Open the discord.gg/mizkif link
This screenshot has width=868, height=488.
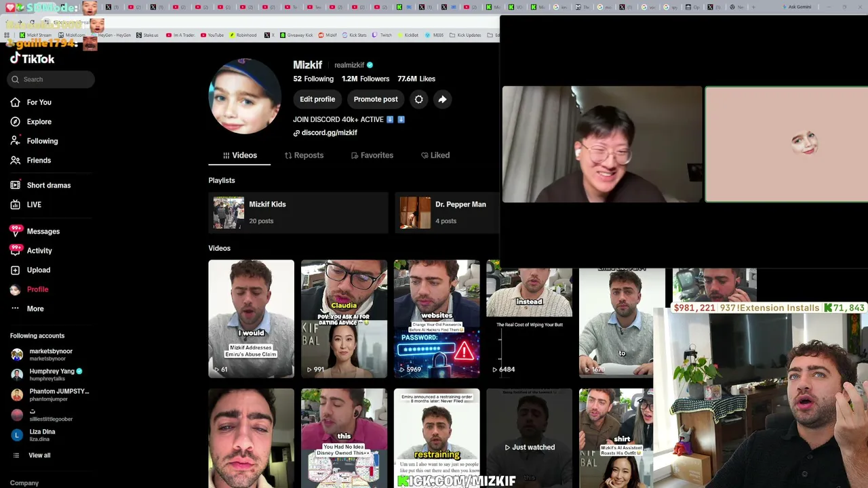(325, 133)
